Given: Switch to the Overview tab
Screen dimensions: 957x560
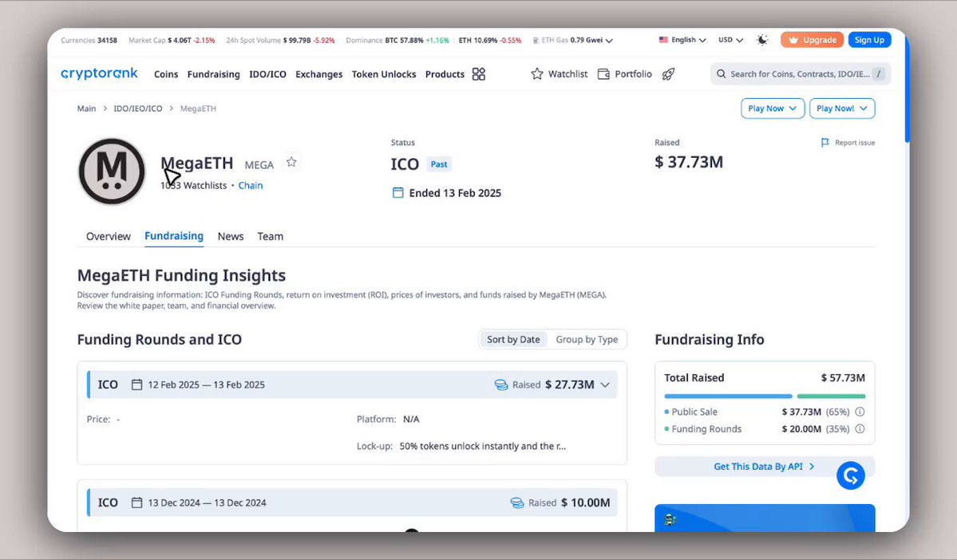Looking at the screenshot, I should tap(108, 236).
